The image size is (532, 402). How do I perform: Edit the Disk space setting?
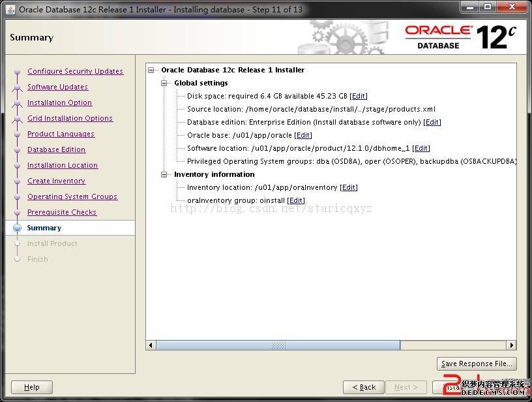pos(359,96)
